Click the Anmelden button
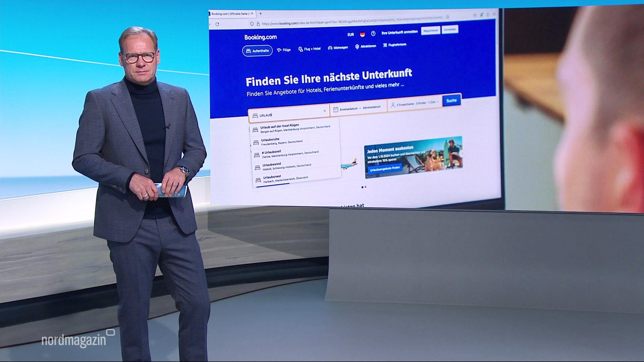Screen dimensions: 644x362 450,29
